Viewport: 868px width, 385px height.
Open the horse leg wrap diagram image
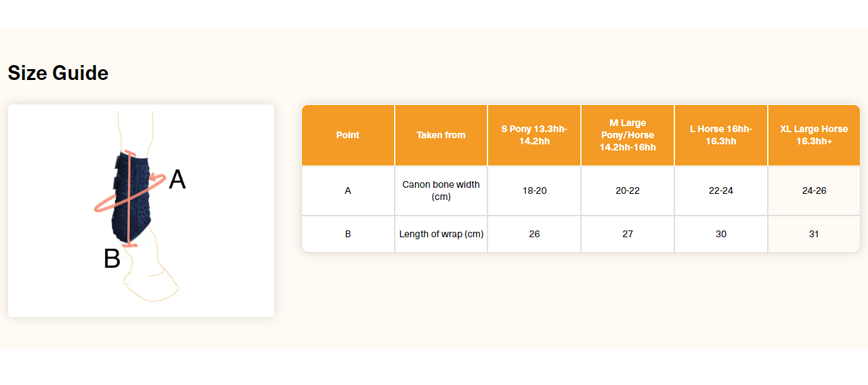click(141, 210)
